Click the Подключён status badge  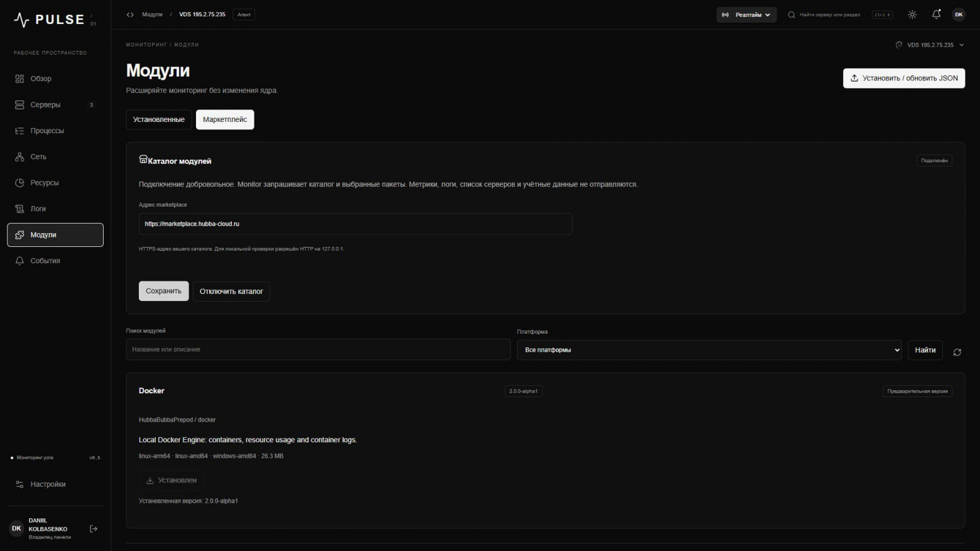coord(934,161)
